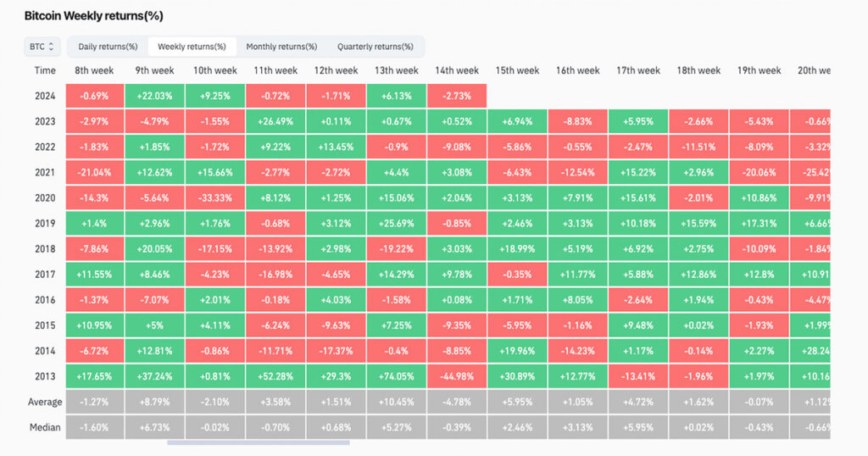Select the Weekly returns(%) tab

pyautogui.click(x=192, y=47)
